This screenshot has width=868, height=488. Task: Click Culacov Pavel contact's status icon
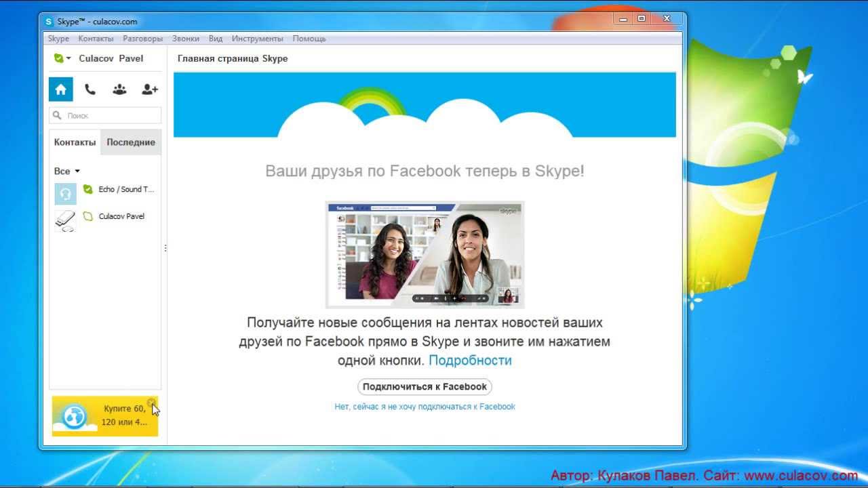pyautogui.click(x=87, y=216)
